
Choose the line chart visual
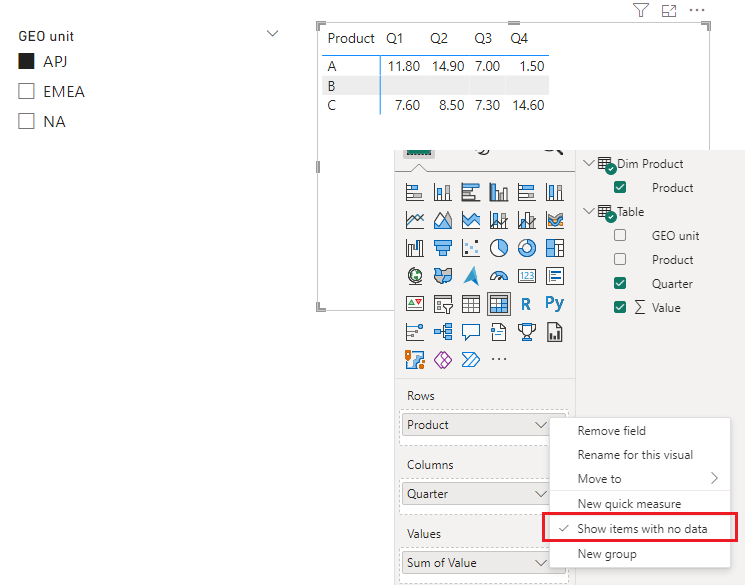pos(415,220)
